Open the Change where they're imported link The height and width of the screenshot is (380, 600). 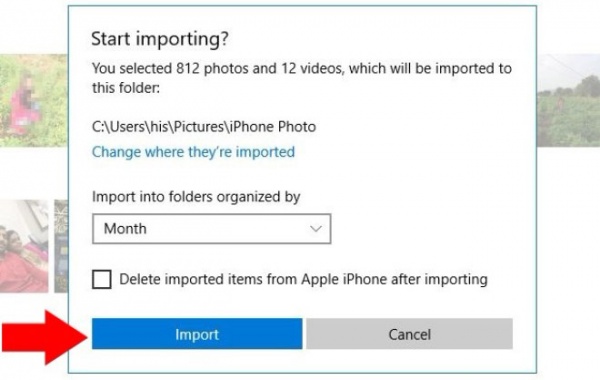193,152
